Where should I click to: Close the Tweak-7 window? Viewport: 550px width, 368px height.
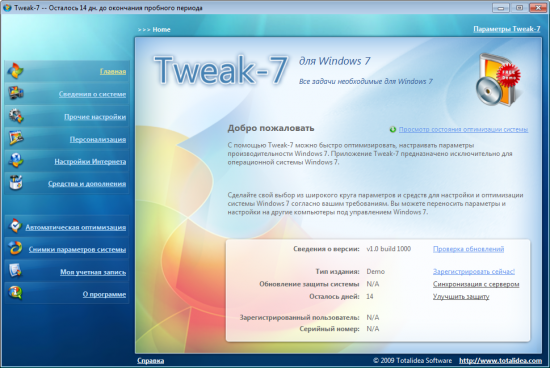[538, 8]
